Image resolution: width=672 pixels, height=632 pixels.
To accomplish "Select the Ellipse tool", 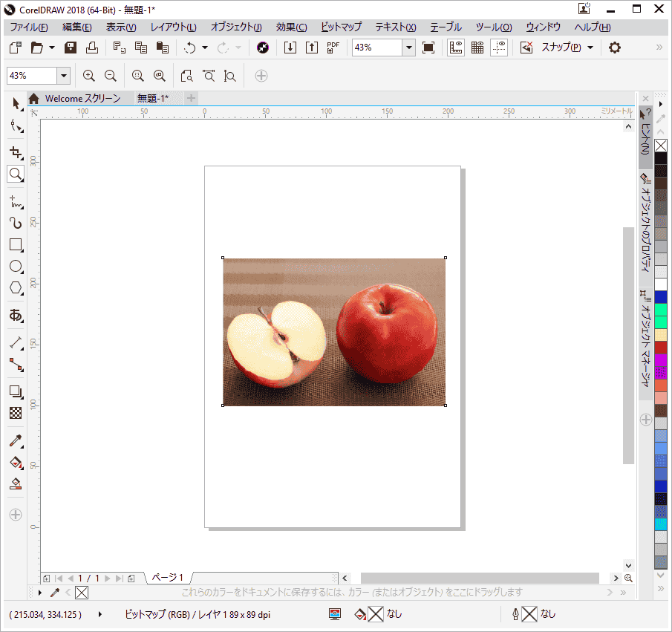I will click(16, 267).
